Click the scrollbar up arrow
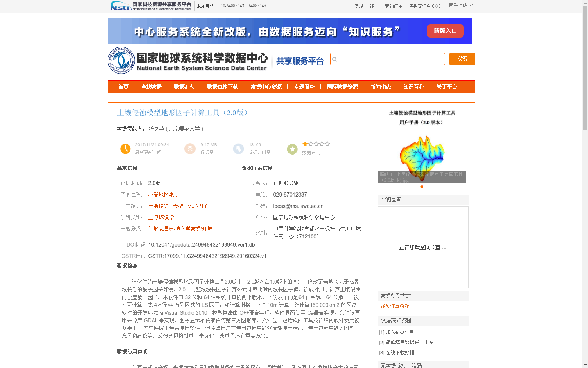Screen dimensions: 588x368 click(585, 3)
